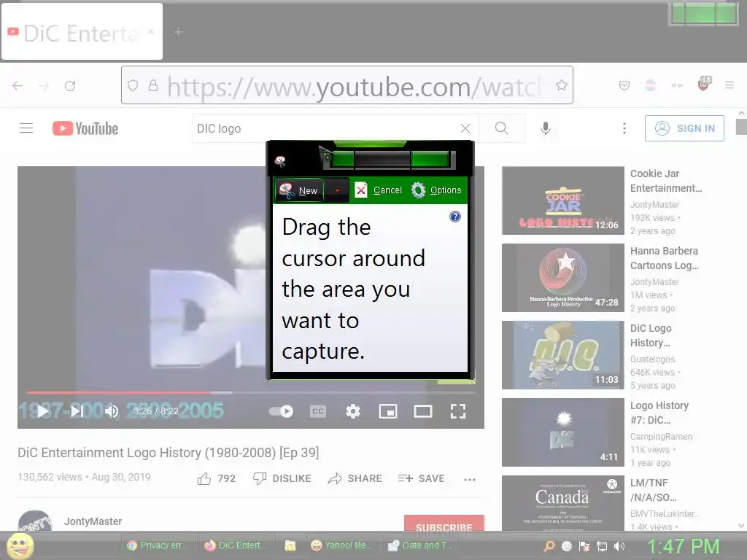Switch to DiC Entert... taskbar item
This screenshot has height=560, width=747.
235,545
